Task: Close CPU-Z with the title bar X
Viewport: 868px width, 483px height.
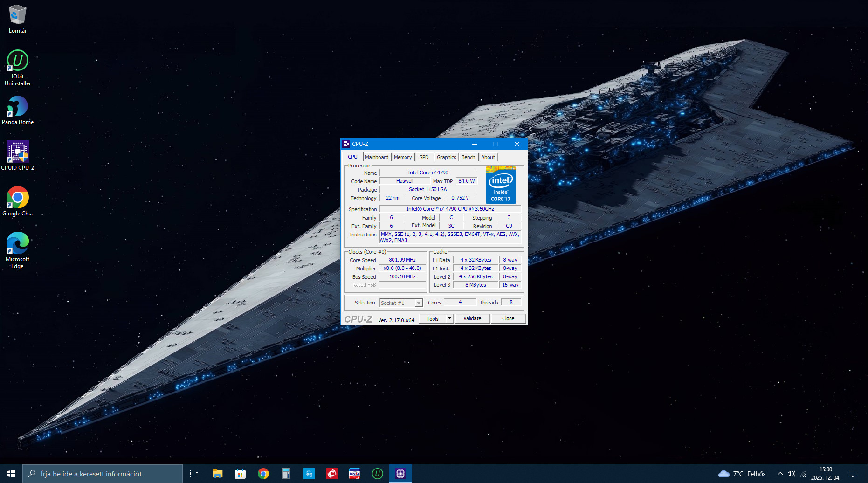Action: point(517,144)
